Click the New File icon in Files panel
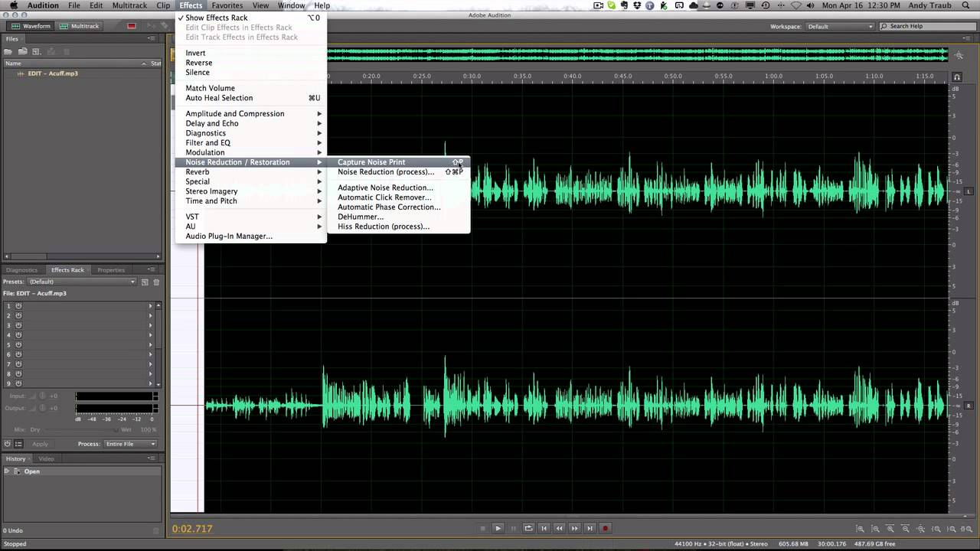980x551 pixels. pyautogui.click(x=35, y=51)
